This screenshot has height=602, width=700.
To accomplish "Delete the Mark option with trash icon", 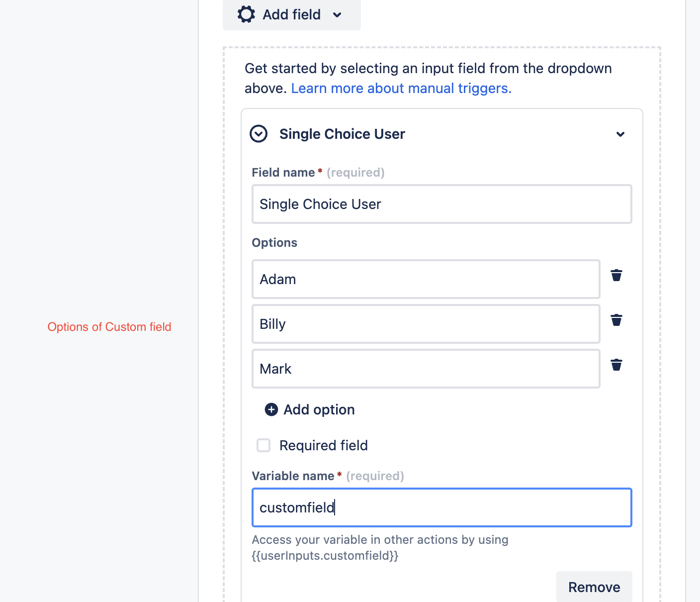I will click(616, 365).
